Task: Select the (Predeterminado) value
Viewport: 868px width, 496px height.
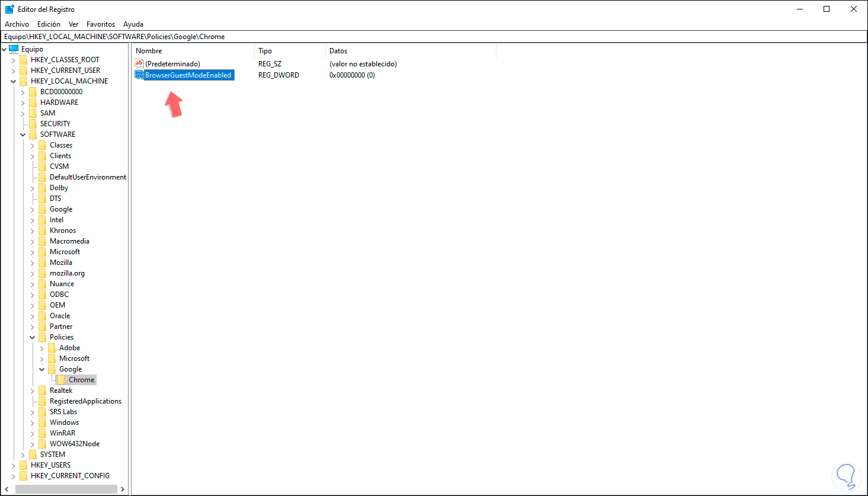Action: pyautogui.click(x=172, y=64)
